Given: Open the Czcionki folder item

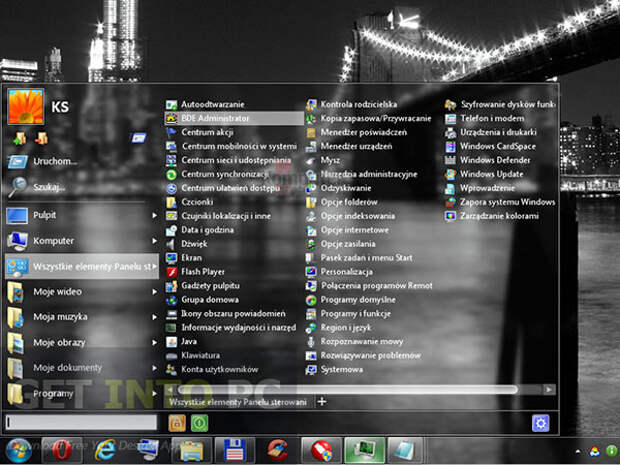Looking at the screenshot, I should [189, 202].
